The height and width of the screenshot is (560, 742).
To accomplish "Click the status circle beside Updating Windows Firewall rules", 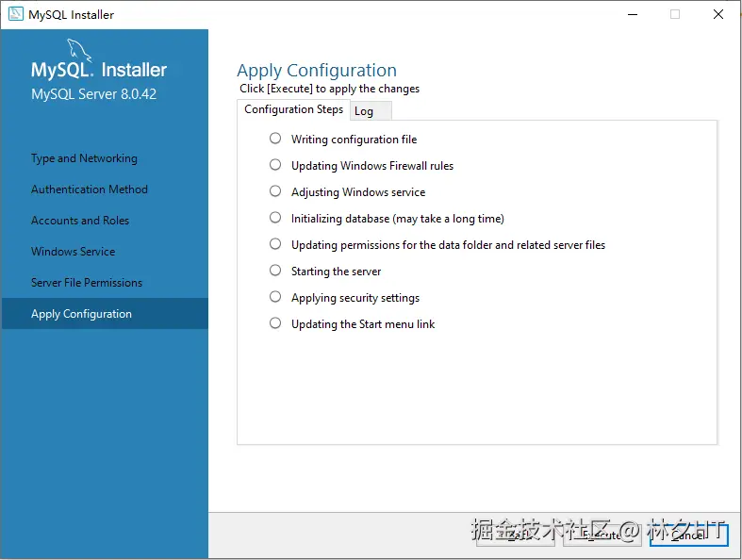I will coord(275,165).
